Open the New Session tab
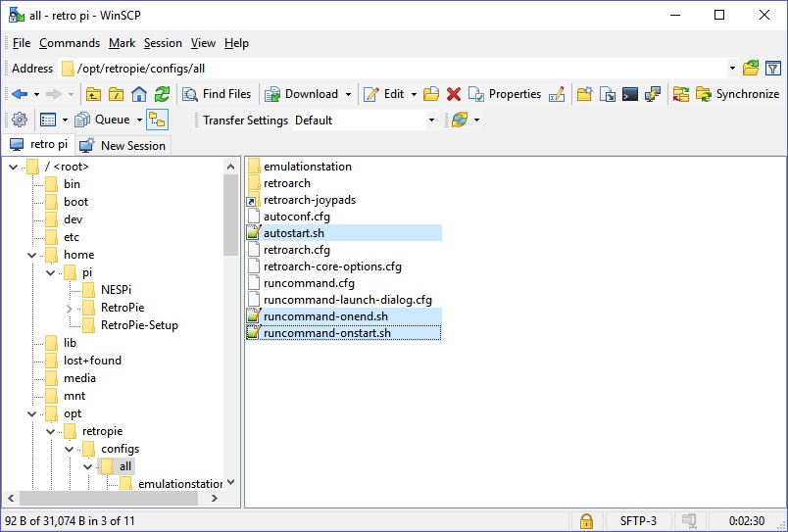The width and height of the screenshot is (788, 532). pyautogui.click(x=123, y=146)
